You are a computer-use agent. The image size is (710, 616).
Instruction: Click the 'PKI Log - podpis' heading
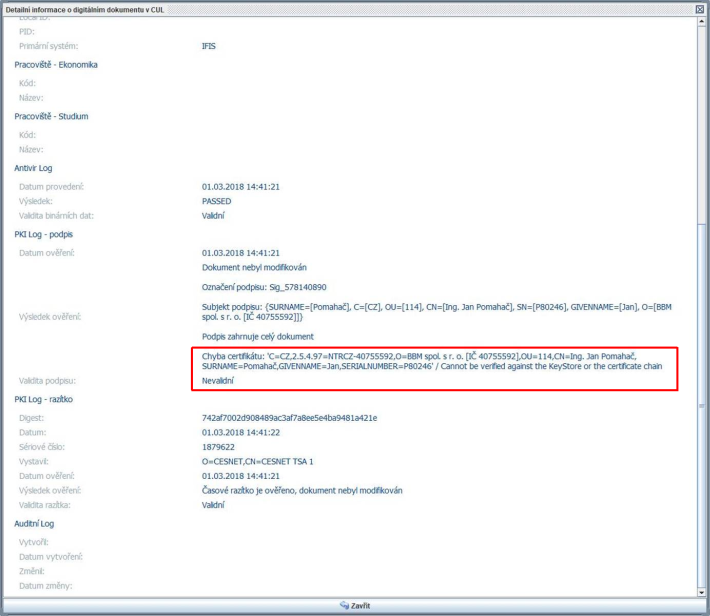point(43,234)
